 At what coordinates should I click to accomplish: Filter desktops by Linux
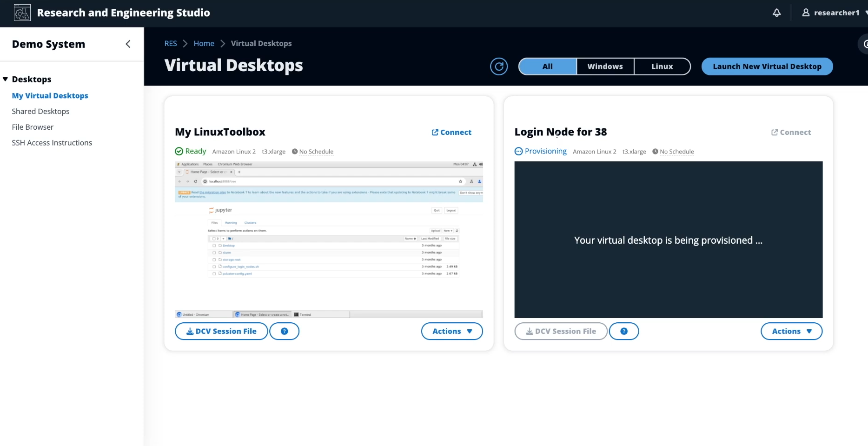(x=662, y=66)
